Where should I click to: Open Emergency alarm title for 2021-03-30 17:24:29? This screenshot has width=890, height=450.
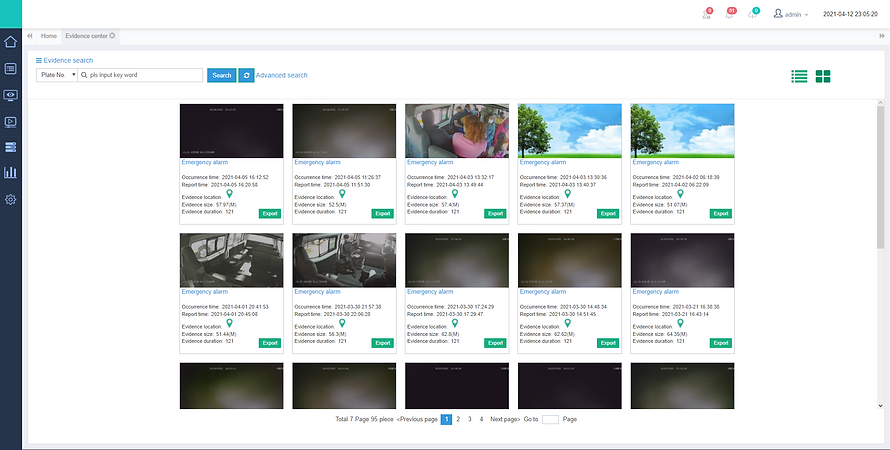point(430,292)
